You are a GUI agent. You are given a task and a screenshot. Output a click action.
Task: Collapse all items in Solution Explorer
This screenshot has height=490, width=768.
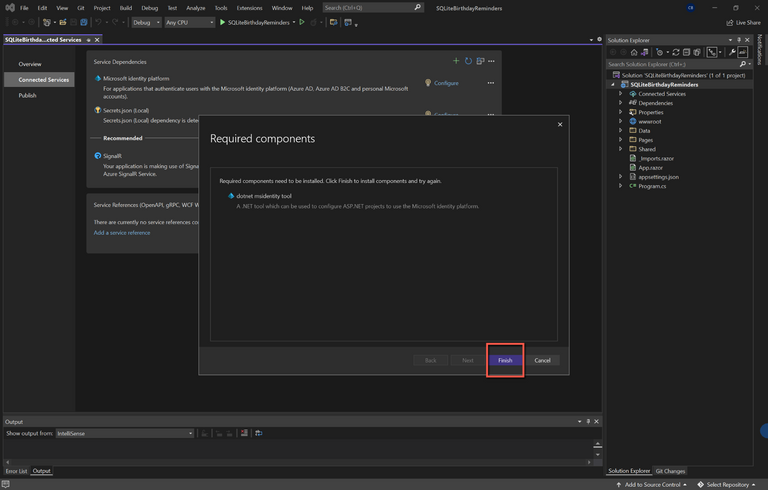tap(688, 52)
